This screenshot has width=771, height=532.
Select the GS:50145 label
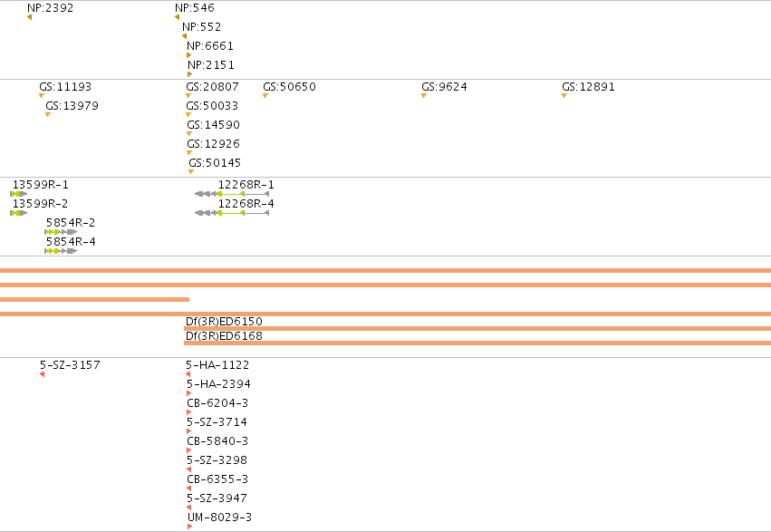[x=215, y=163]
